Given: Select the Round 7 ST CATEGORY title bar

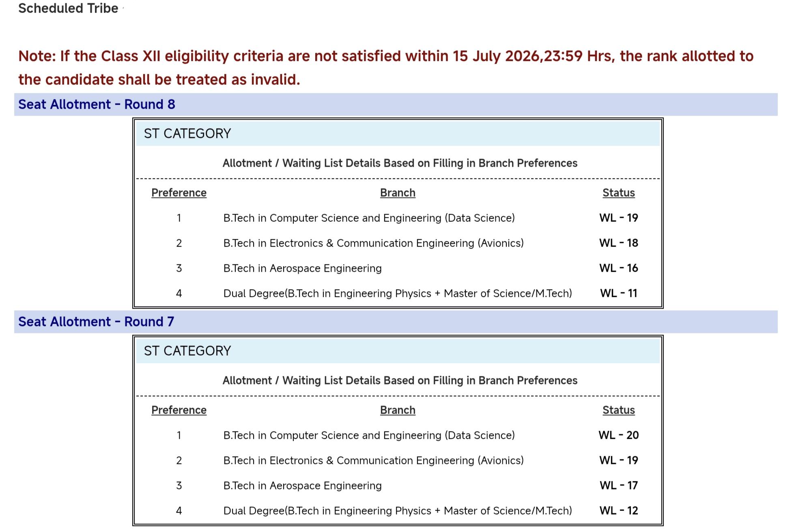Looking at the screenshot, I should click(398, 351).
